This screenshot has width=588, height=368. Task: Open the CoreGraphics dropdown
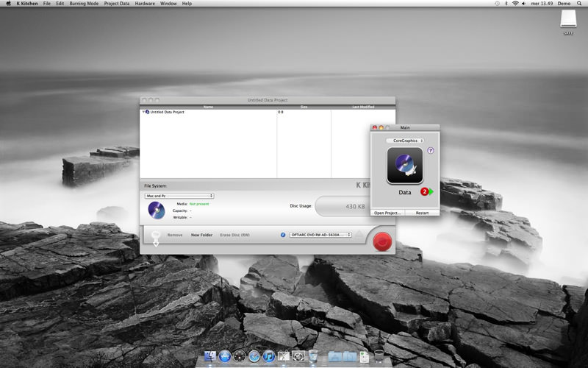[404, 140]
